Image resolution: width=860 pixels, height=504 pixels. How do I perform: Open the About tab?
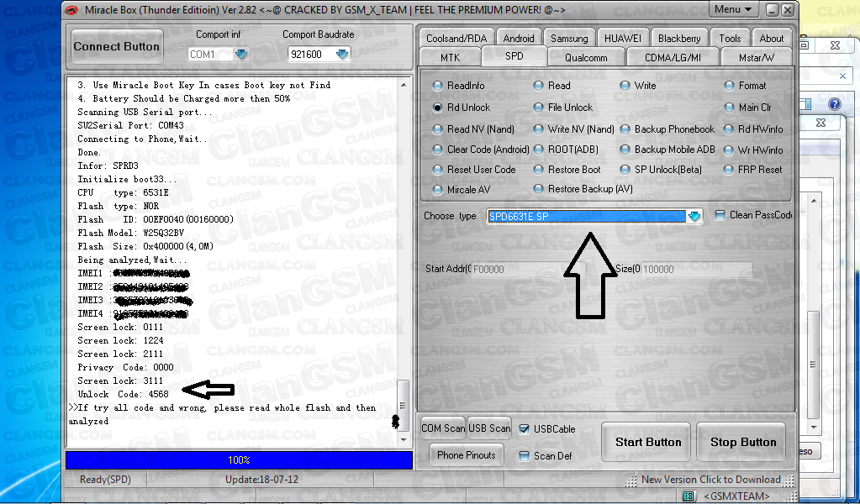coord(771,39)
